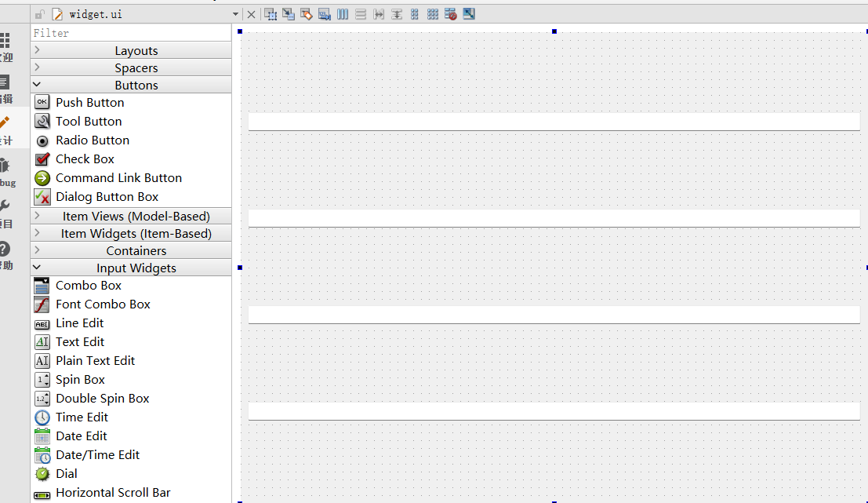Open the widget.ui file dropdown

(x=235, y=14)
